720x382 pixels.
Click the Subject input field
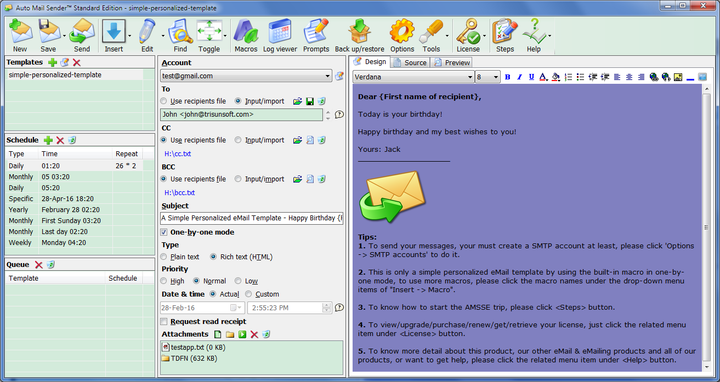(252, 218)
